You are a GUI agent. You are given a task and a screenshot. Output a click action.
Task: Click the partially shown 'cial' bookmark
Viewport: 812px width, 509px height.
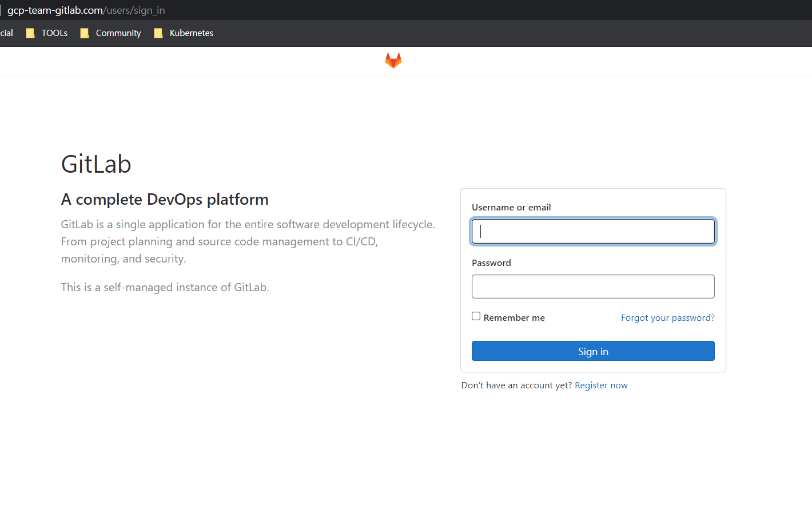coord(6,33)
